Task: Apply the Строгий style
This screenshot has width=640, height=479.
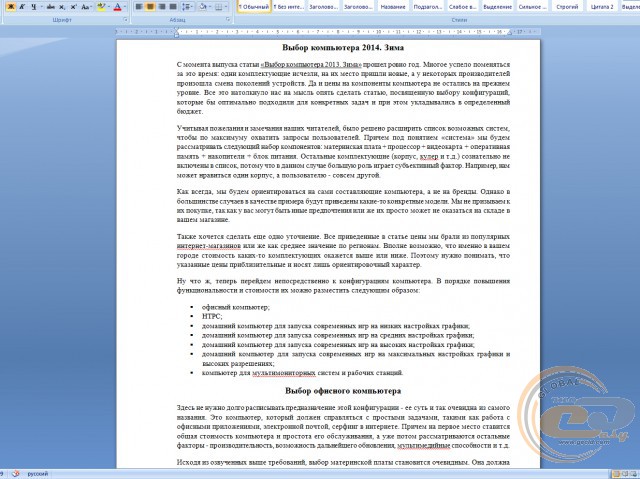Action: click(x=567, y=6)
